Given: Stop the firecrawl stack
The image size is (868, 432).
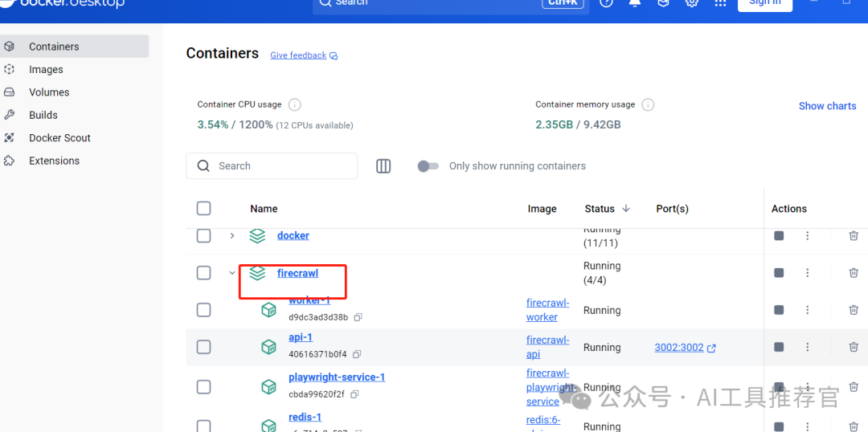Looking at the screenshot, I should coord(779,273).
